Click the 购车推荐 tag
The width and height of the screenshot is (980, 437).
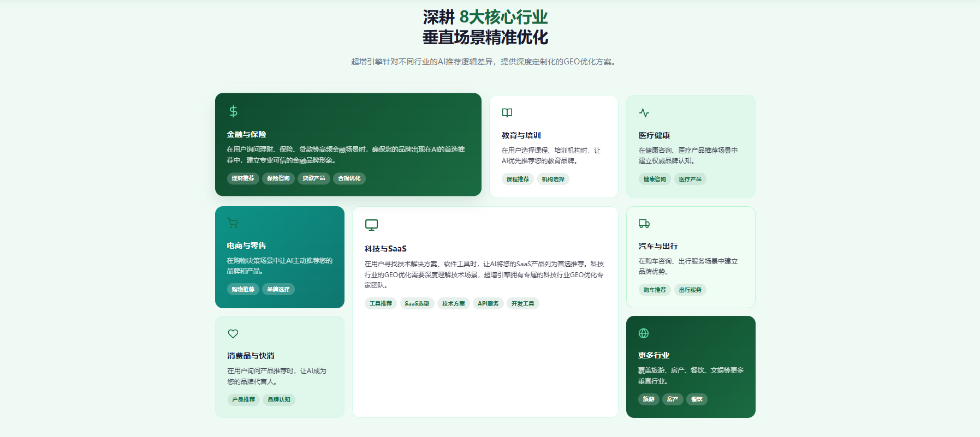655,290
